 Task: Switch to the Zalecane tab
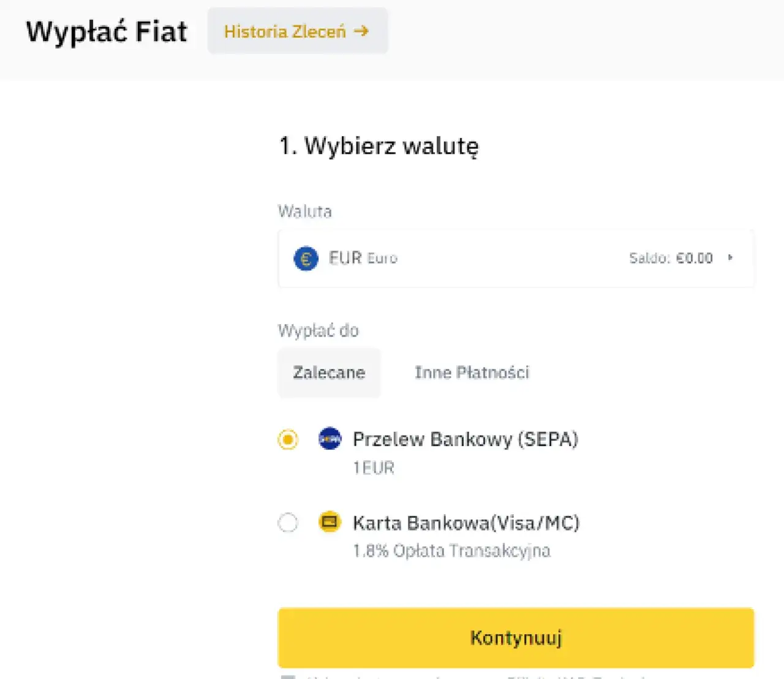[x=329, y=373]
